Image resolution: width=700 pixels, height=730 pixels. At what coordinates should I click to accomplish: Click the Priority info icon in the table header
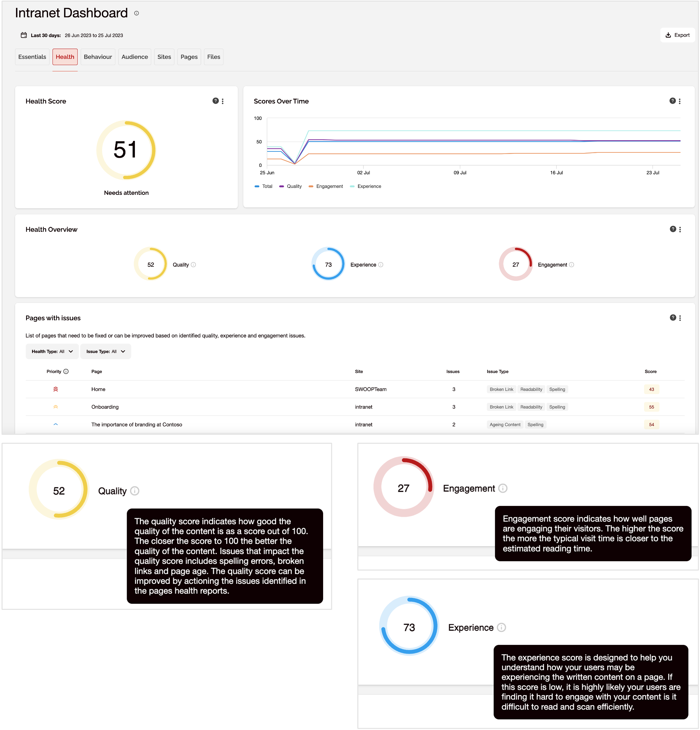pyautogui.click(x=66, y=371)
